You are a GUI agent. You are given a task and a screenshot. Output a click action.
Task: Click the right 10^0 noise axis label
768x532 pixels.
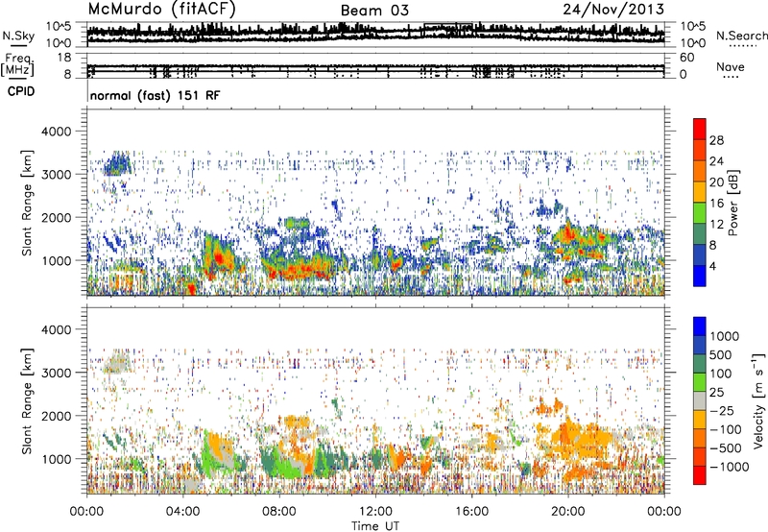click(x=692, y=43)
